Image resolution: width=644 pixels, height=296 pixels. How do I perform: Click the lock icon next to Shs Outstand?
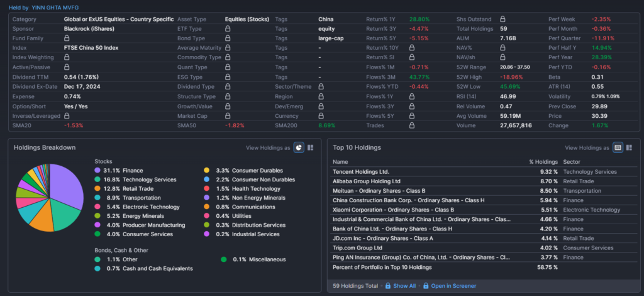tap(502, 20)
